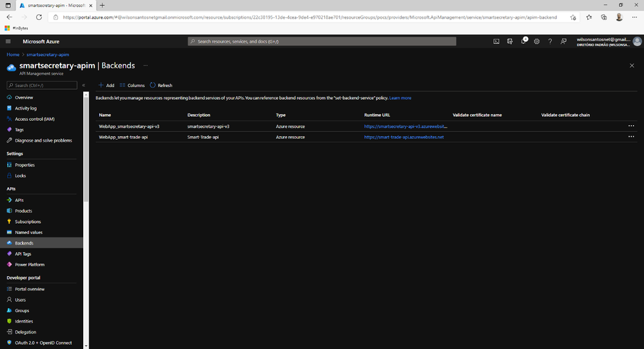This screenshot has height=349, width=644.
Task: Close the Backends blade
Action: coord(632,65)
